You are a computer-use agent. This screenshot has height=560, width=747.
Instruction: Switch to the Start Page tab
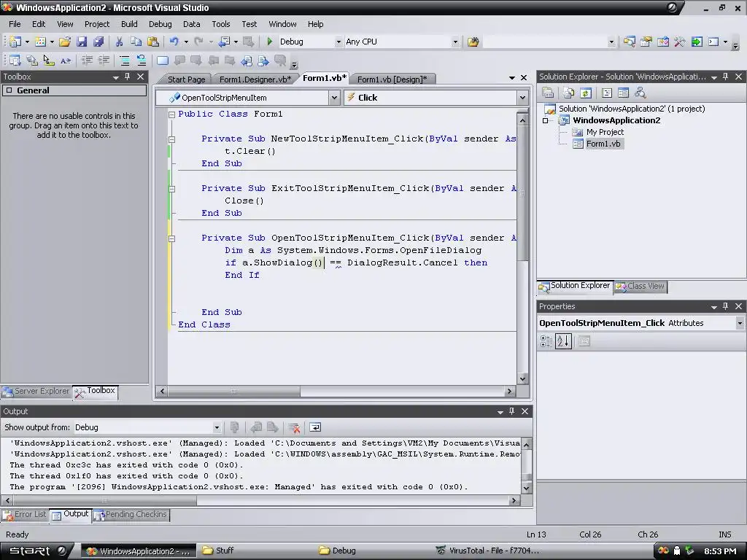[x=186, y=79]
